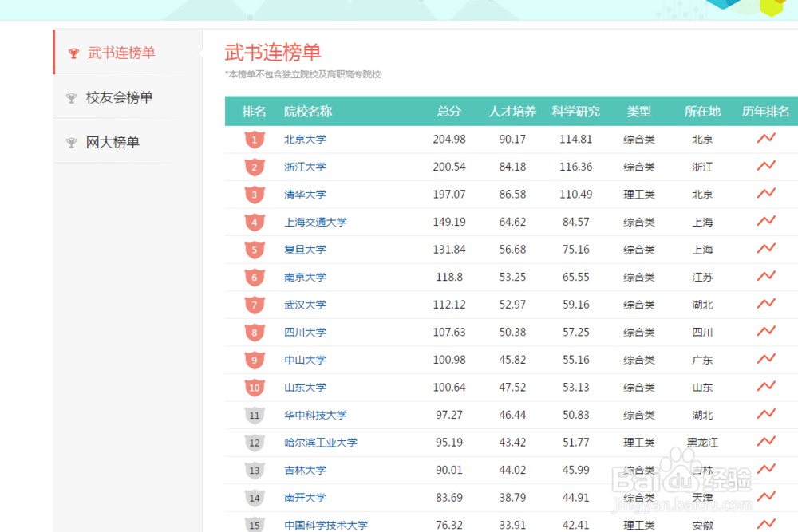Click the red rank 2 shield badge
Screen dimensions: 798x532
(x=255, y=167)
